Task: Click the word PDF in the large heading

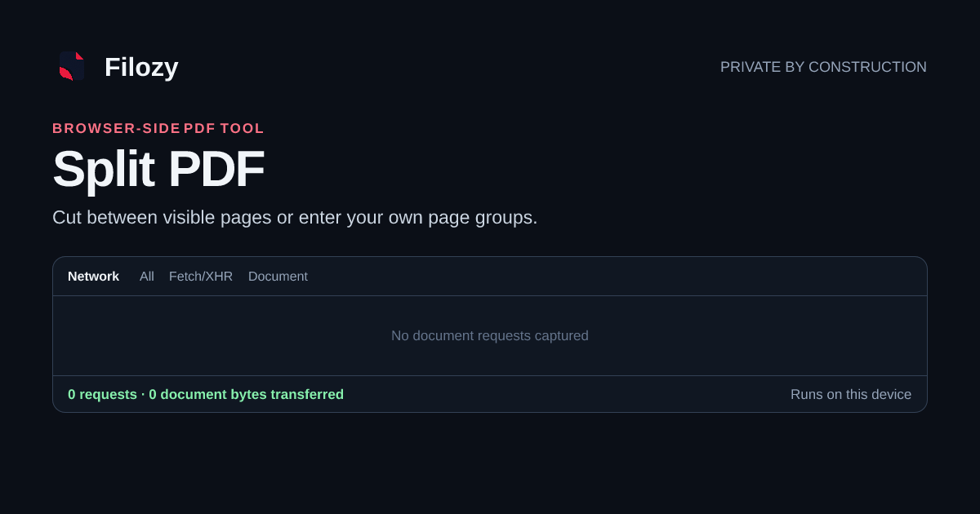Action: pos(216,169)
